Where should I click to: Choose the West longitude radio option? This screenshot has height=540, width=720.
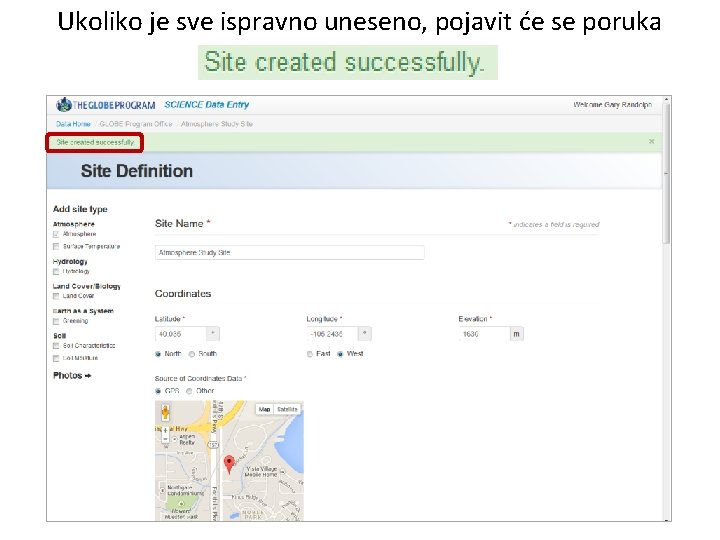click(x=340, y=354)
